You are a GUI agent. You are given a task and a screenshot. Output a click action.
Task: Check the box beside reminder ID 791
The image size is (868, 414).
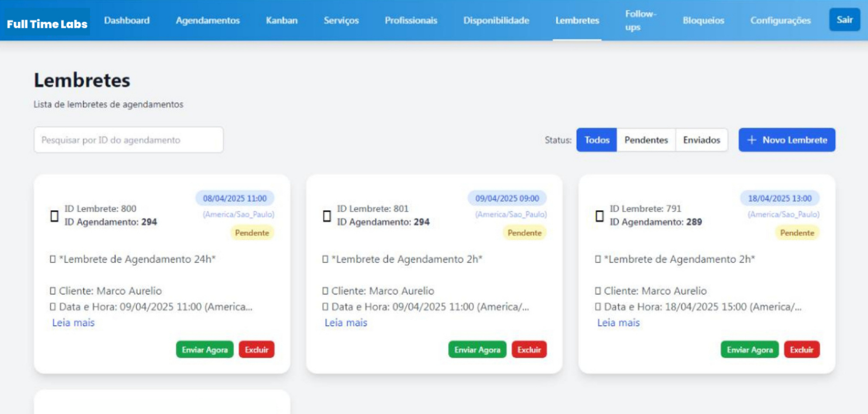(599, 216)
